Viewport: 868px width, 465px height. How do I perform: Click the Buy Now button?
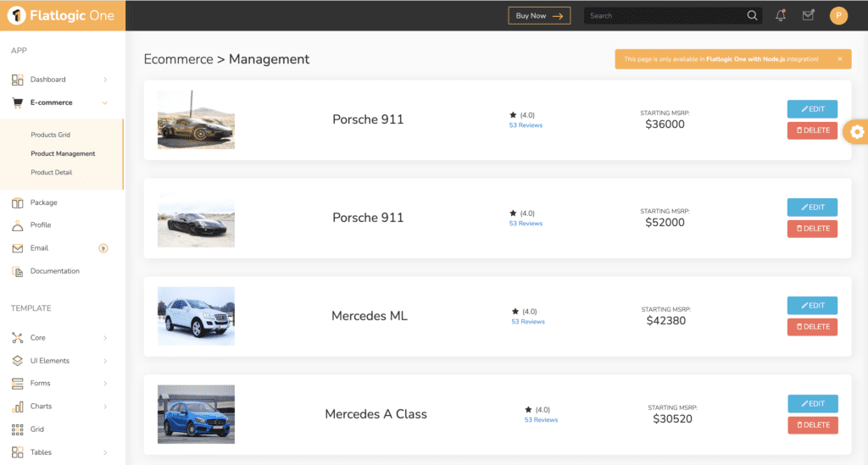[x=539, y=15]
